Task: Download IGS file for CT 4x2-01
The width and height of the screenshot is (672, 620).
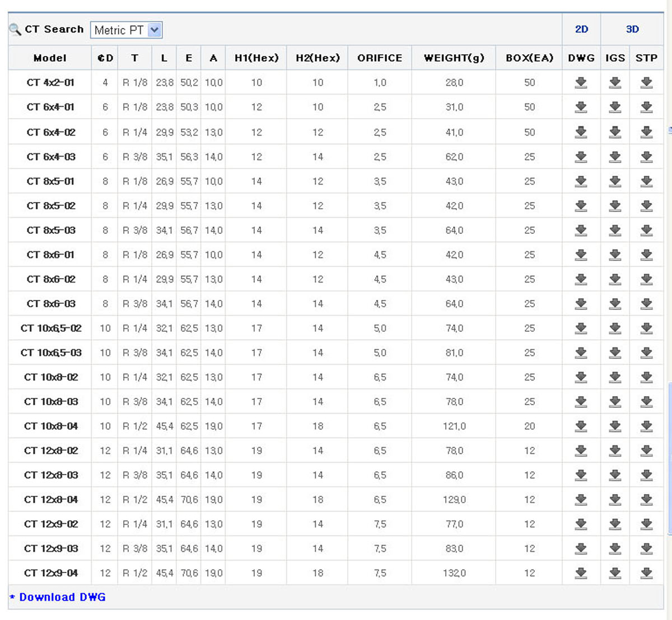Action: click(615, 83)
